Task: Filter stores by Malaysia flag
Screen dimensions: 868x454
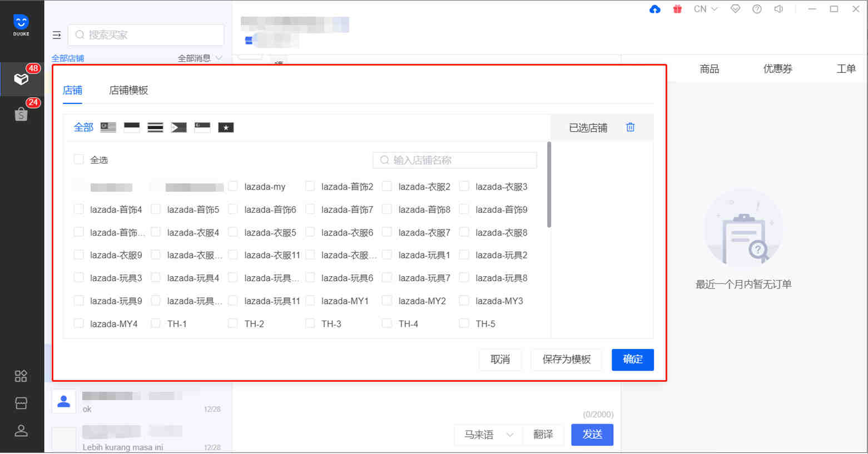Action: click(108, 127)
